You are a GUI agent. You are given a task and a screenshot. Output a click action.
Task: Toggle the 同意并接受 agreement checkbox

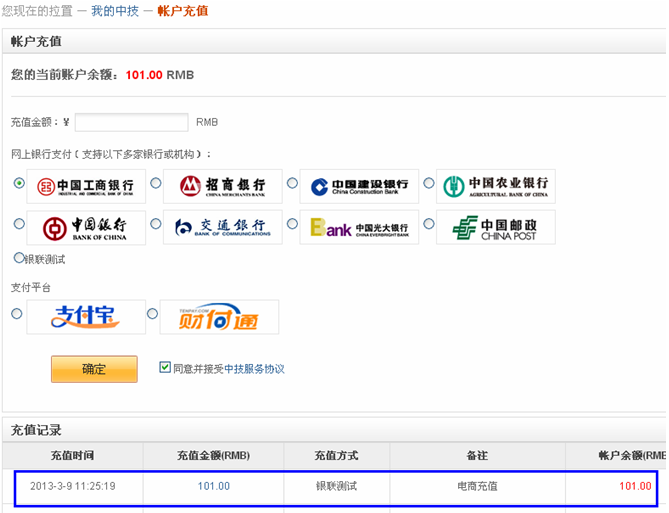point(165,367)
